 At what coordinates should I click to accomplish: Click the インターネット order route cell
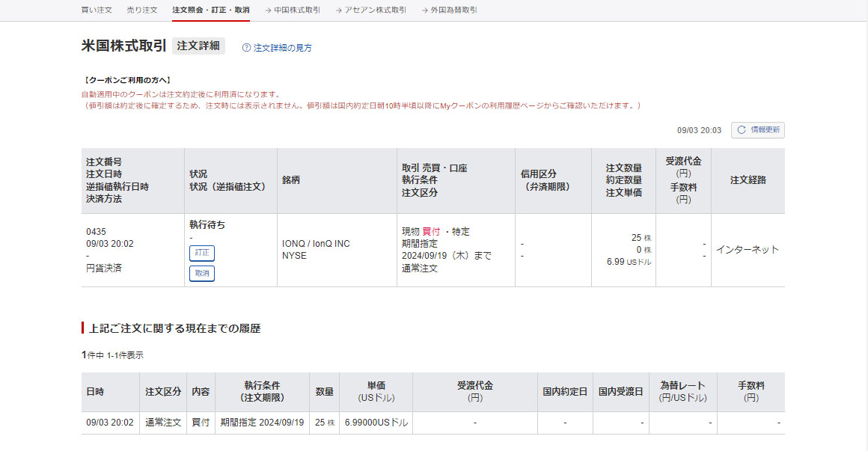[x=748, y=250]
